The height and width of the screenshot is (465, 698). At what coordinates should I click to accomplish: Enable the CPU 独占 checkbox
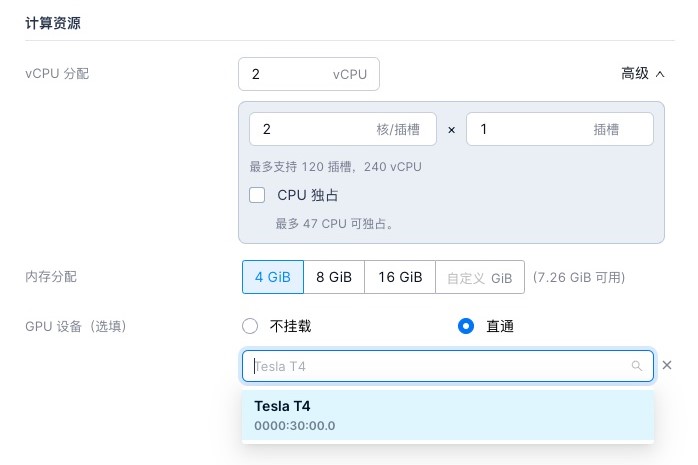coord(257,195)
